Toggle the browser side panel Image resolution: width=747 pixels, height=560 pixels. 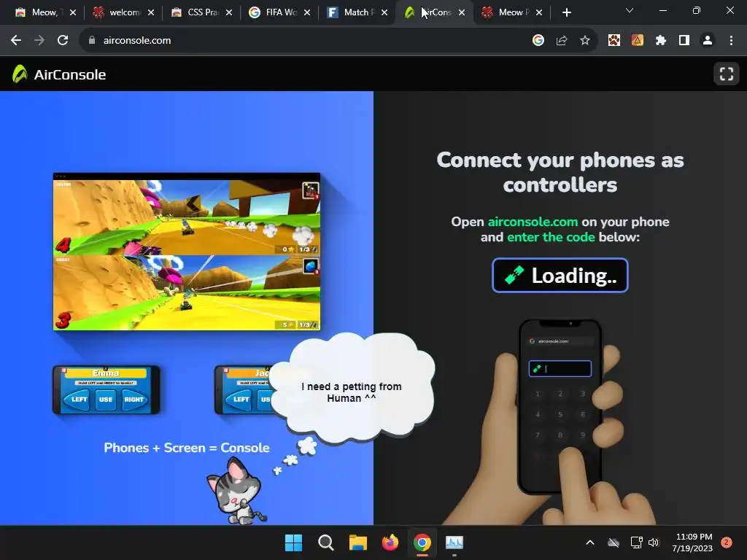684,41
